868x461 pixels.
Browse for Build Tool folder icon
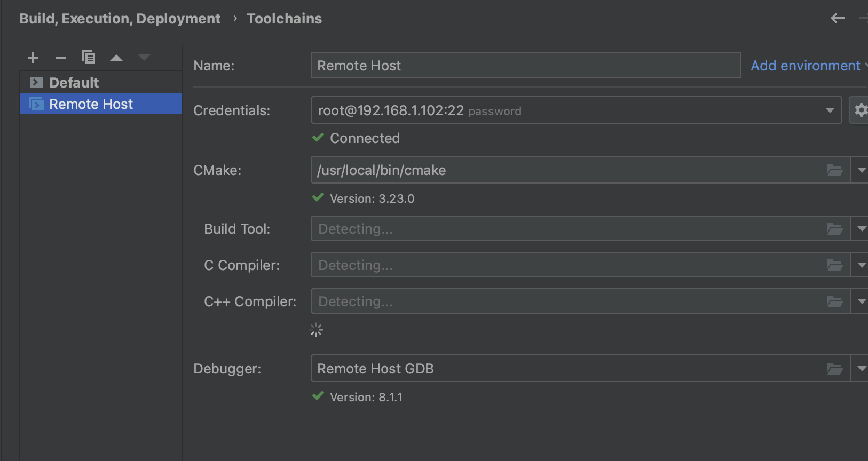(835, 229)
